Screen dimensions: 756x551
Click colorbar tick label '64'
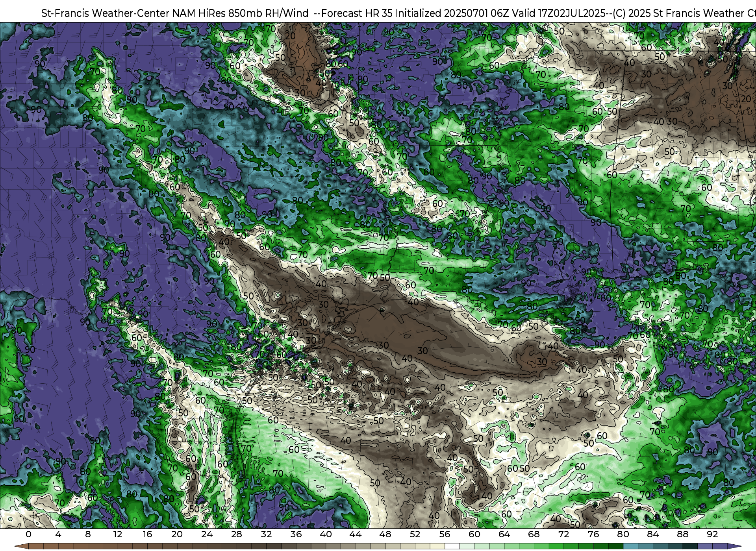point(504,534)
